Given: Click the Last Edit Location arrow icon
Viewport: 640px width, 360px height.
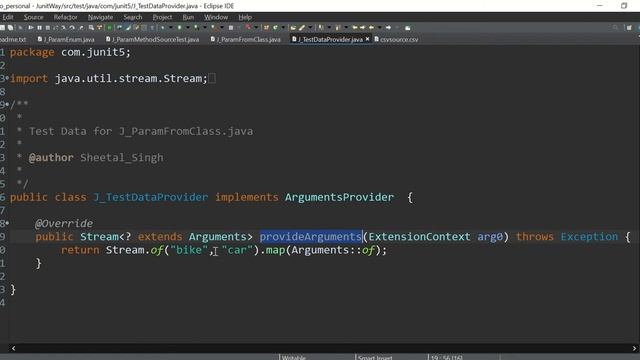Looking at the screenshot, I should tap(355, 27).
